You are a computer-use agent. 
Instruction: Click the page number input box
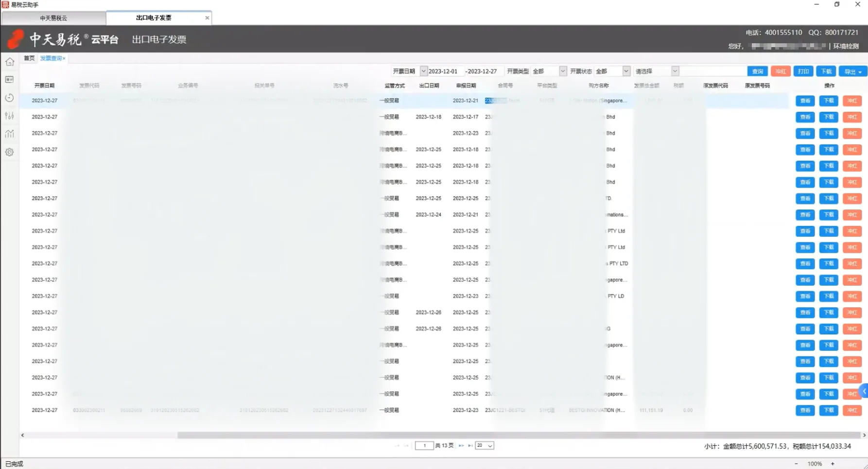coord(424,446)
